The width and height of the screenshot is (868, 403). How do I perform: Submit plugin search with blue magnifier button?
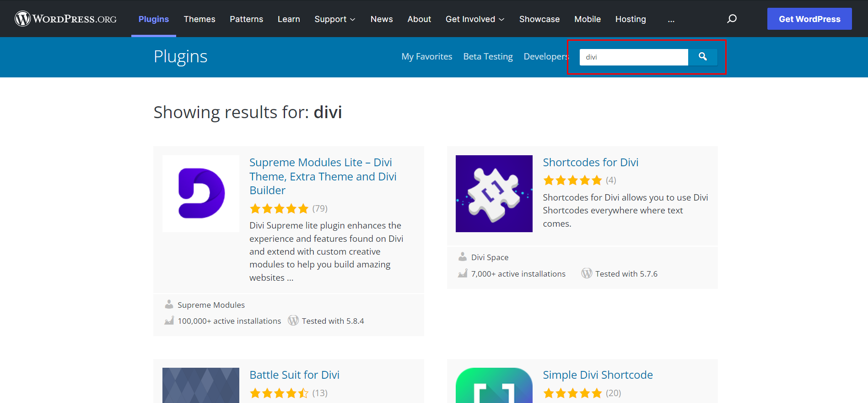pos(702,57)
